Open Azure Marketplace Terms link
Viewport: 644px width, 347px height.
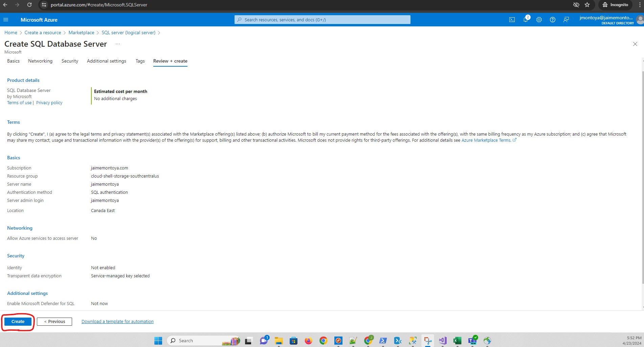489,140
